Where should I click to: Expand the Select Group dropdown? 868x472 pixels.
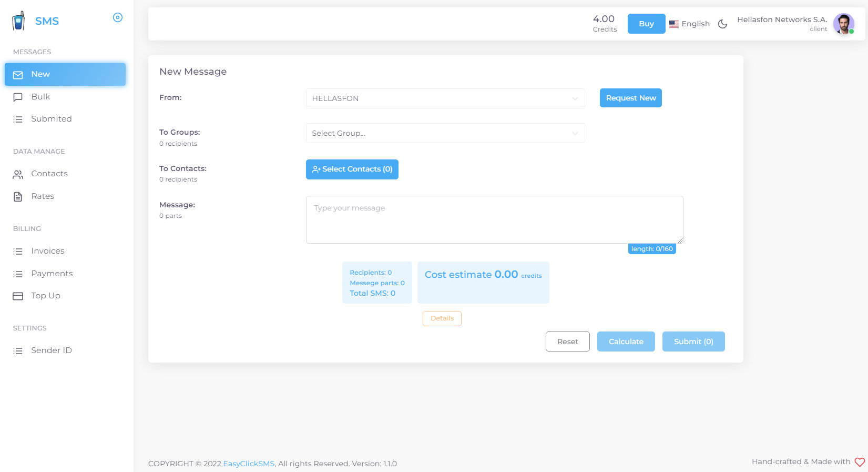[x=445, y=133]
